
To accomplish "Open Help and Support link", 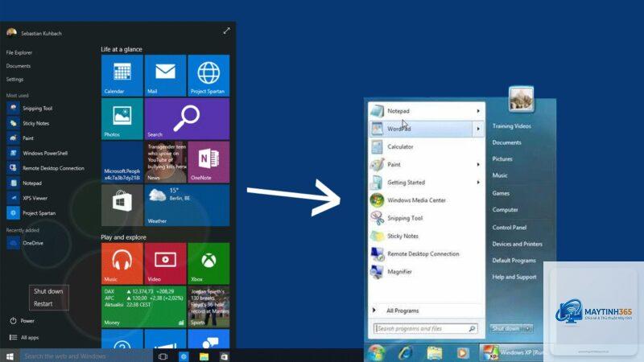I will (x=514, y=277).
